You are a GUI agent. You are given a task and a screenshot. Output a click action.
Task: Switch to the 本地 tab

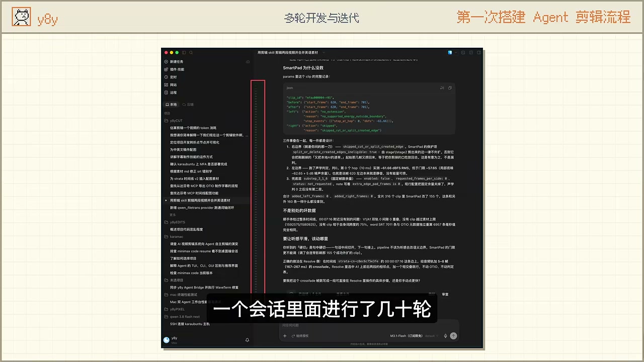[172, 105]
